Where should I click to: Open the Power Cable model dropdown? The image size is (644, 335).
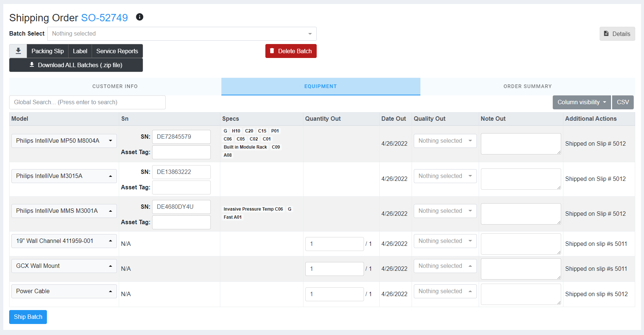click(x=64, y=291)
